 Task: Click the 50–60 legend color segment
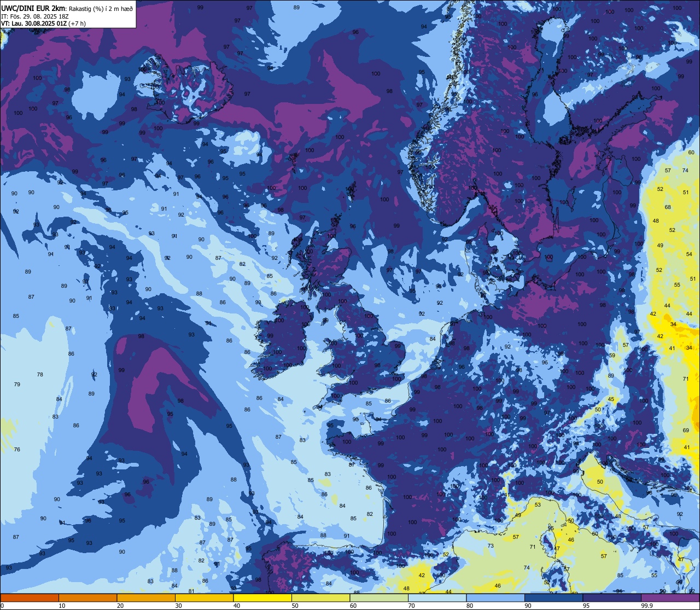320,597
